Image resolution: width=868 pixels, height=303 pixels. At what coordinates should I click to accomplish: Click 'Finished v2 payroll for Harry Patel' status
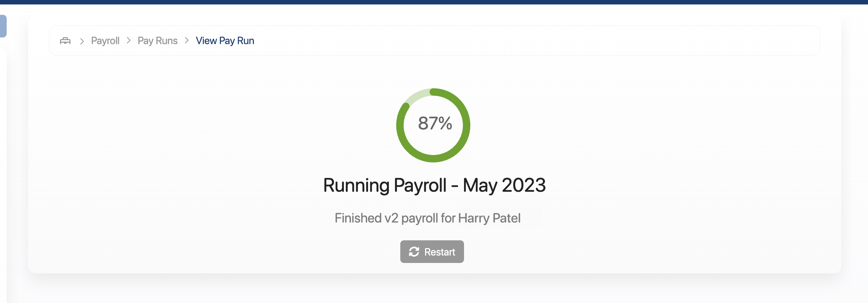coord(428,218)
